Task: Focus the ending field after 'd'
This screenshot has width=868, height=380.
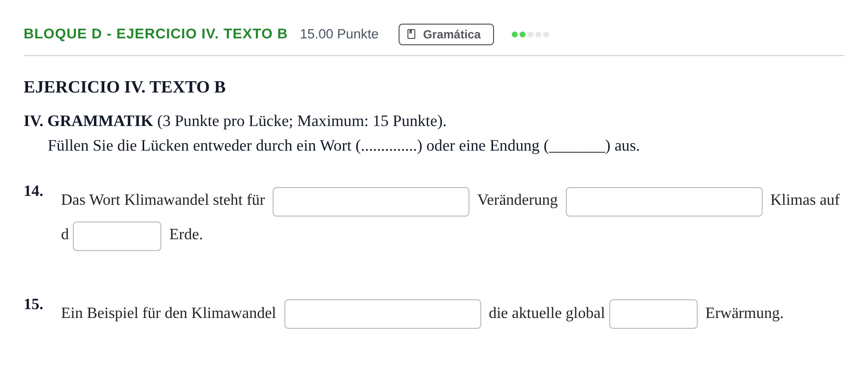Action: click(117, 236)
